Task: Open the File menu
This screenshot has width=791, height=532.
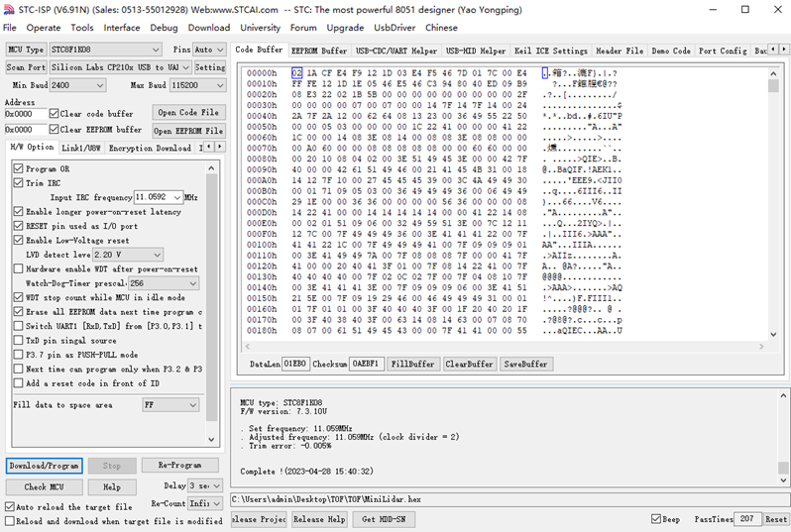Action: [10, 28]
